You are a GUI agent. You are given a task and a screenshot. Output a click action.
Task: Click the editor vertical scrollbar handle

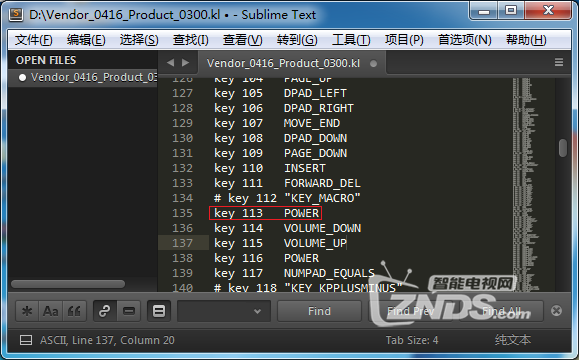(563, 148)
